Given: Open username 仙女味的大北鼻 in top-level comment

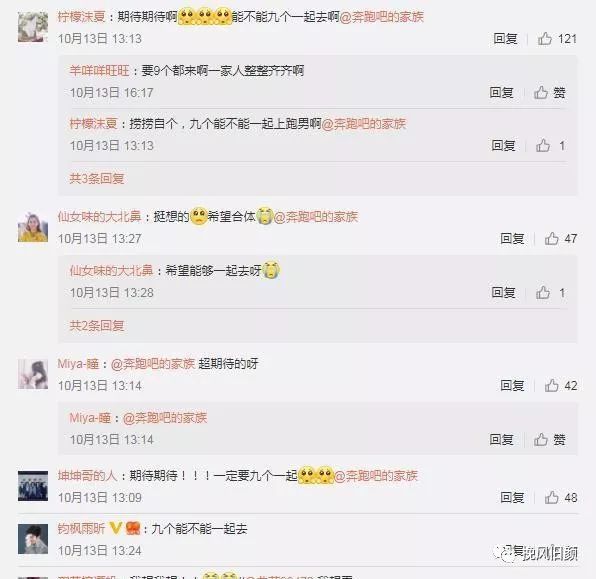Looking at the screenshot, I should click(99, 217).
